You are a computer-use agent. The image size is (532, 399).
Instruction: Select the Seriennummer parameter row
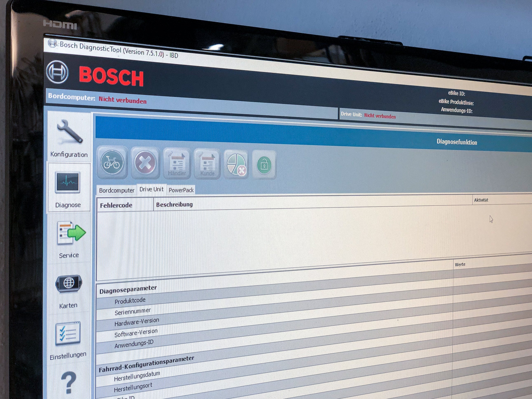click(x=133, y=312)
